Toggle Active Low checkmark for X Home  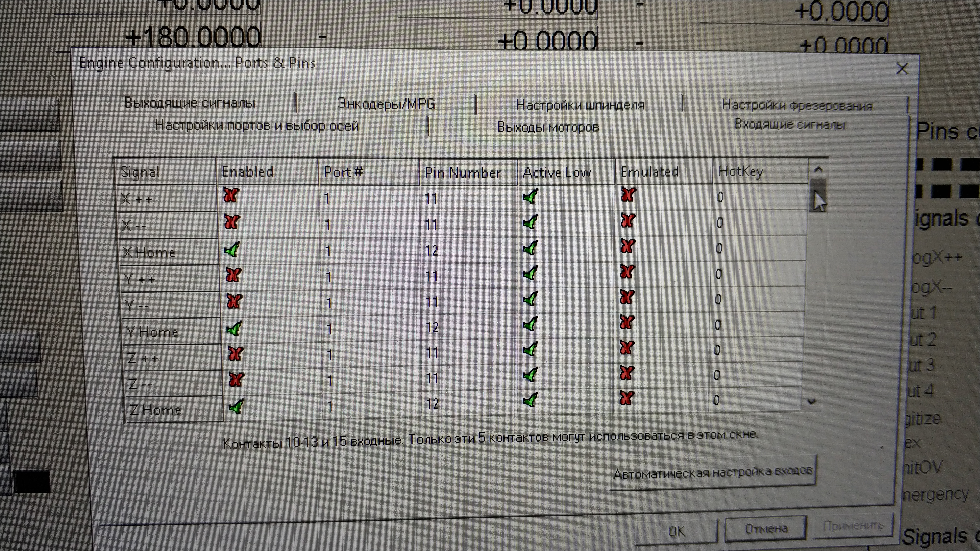click(x=530, y=248)
